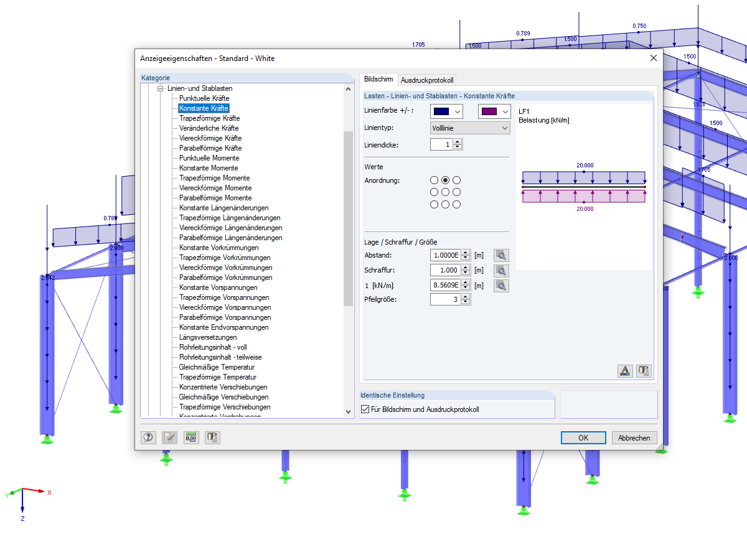747x560 pixels.
Task: Click the magnifier icon next to 1 [kN/m]
Action: click(501, 286)
